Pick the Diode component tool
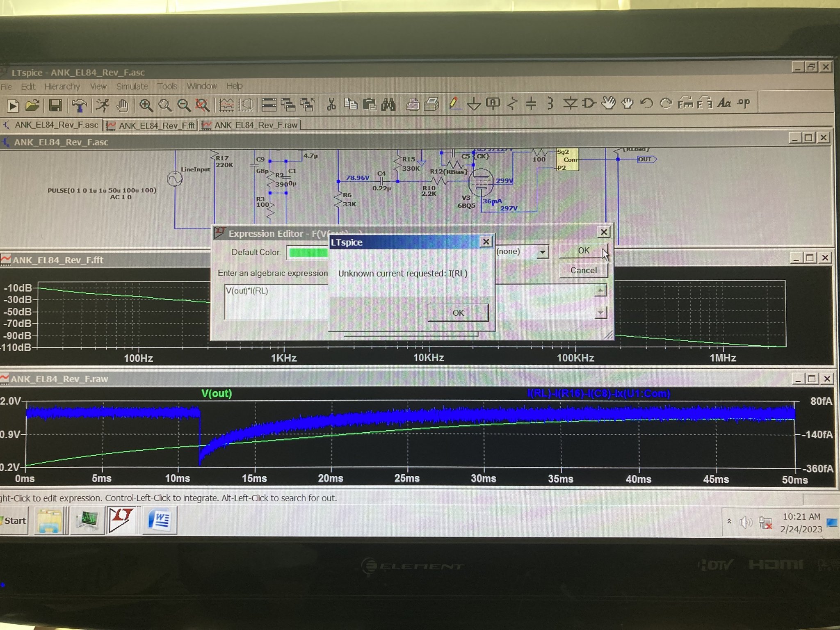Screen dimensions: 840x630 [570, 103]
